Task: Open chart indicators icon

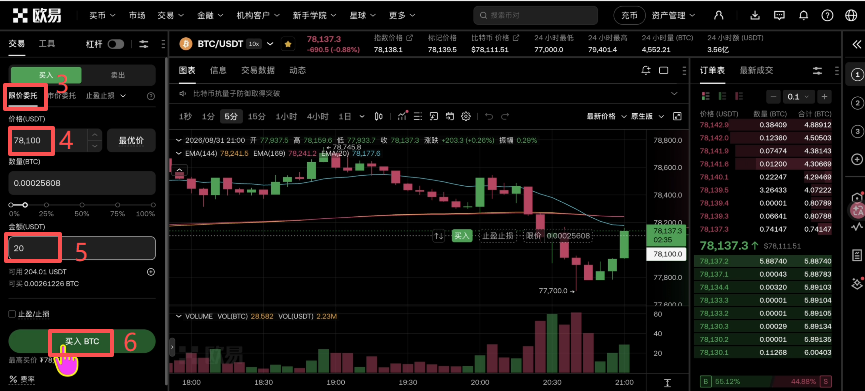Action: (402, 116)
